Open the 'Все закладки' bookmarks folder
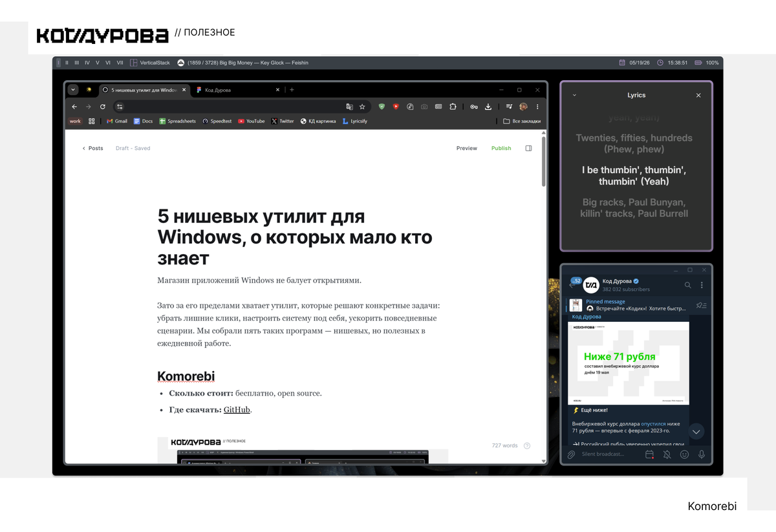The image size is (776, 532). 521,121
